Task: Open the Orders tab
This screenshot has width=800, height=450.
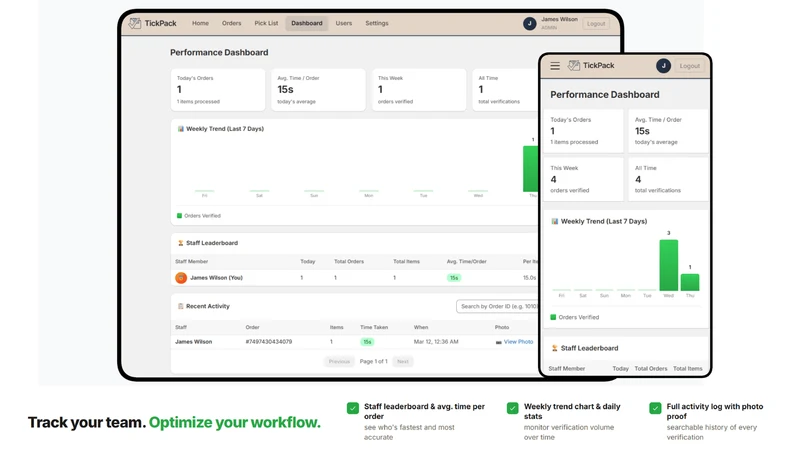Action: (x=232, y=23)
